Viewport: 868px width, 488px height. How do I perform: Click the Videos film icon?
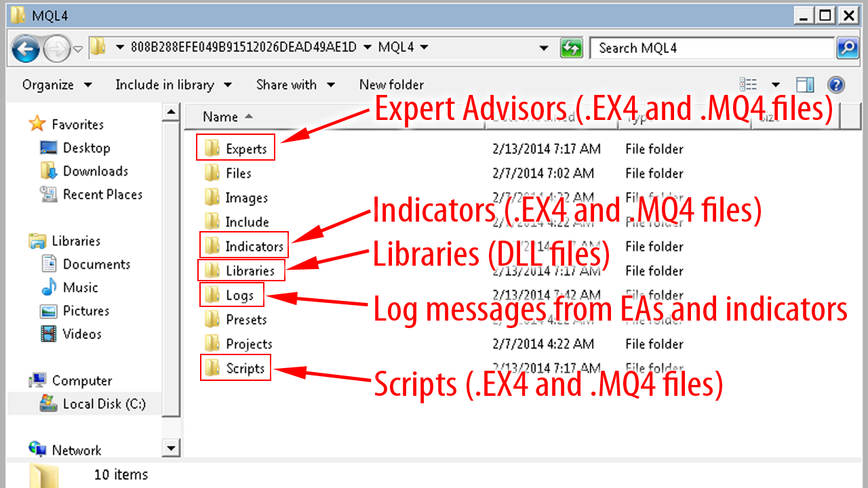point(48,334)
